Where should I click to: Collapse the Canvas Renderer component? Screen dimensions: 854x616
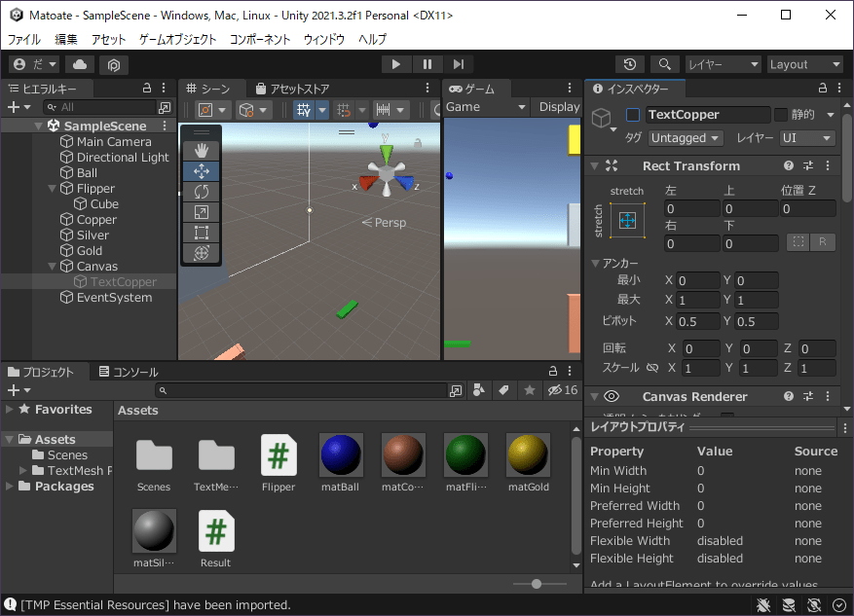tap(595, 397)
